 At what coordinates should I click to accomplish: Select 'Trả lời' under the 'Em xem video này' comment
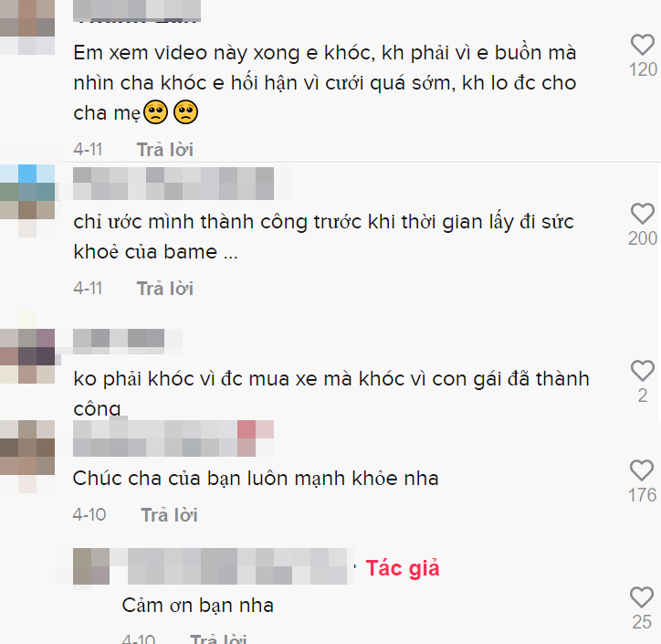(x=165, y=150)
